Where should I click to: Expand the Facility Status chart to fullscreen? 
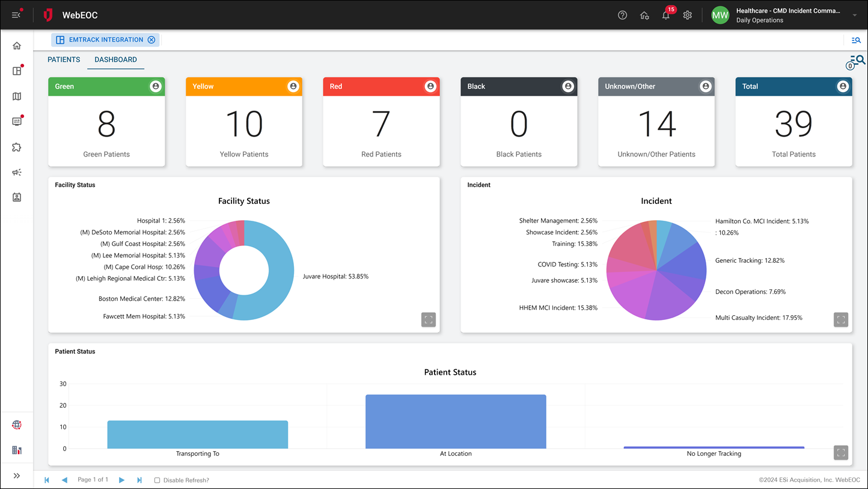pos(428,319)
